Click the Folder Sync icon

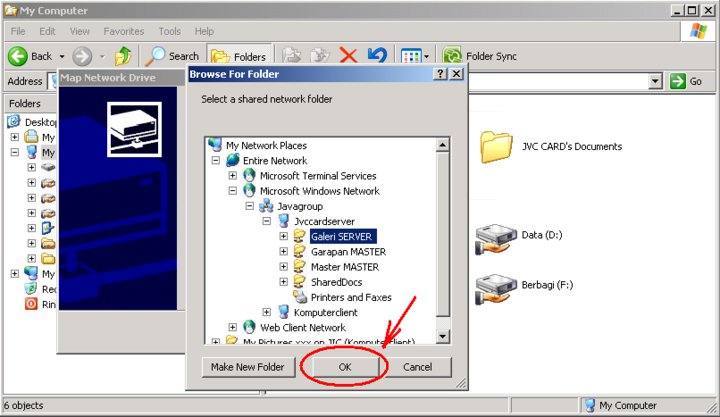click(x=452, y=56)
